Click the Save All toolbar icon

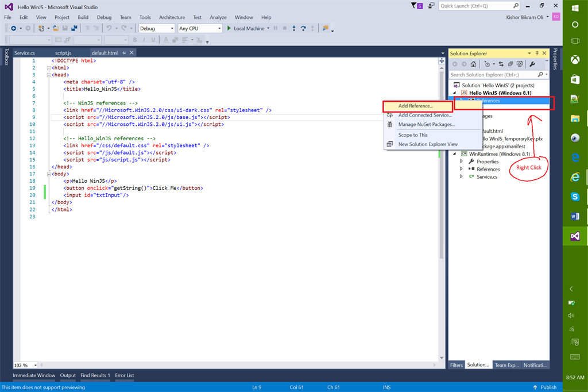[74, 28]
